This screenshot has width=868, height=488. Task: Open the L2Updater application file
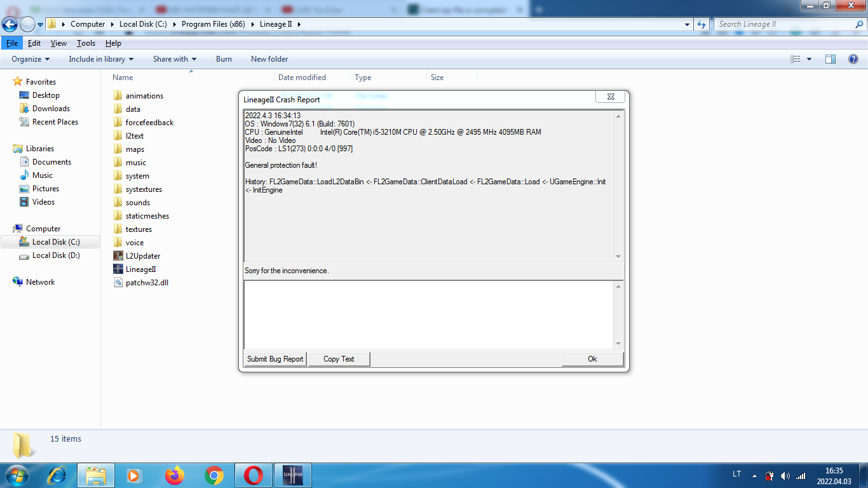click(x=118, y=256)
